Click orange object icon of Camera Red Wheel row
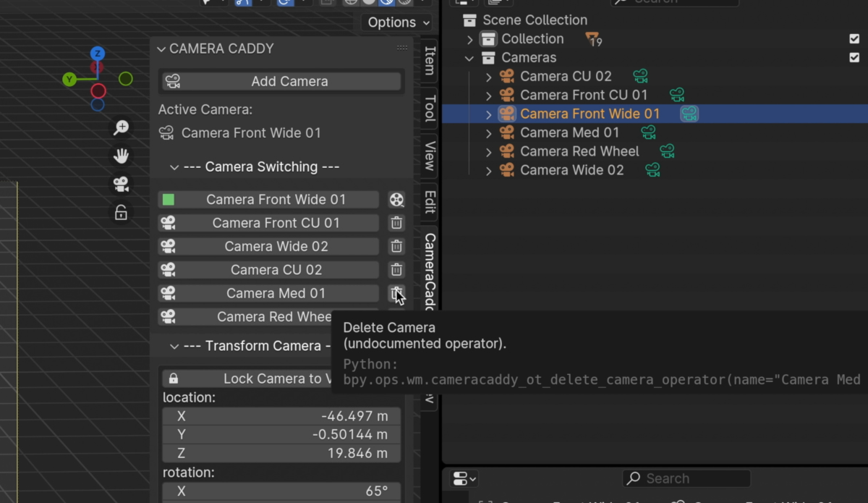 pyautogui.click(x=506, y=151)
